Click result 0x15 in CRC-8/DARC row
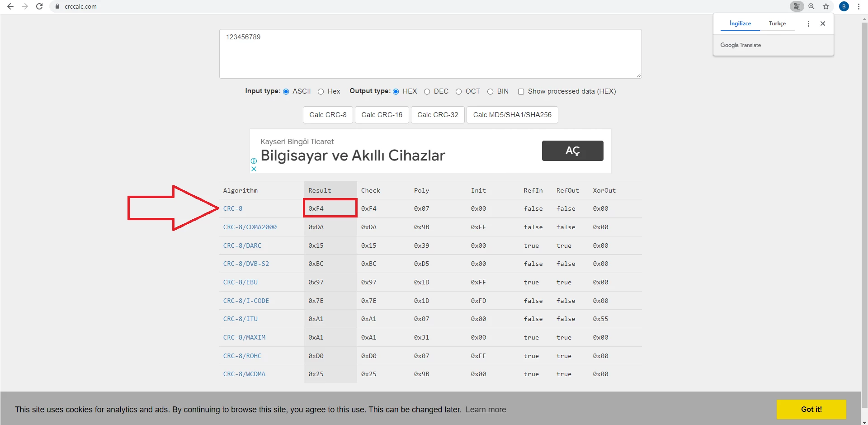 pyautogui.click(x=316, y=246)
